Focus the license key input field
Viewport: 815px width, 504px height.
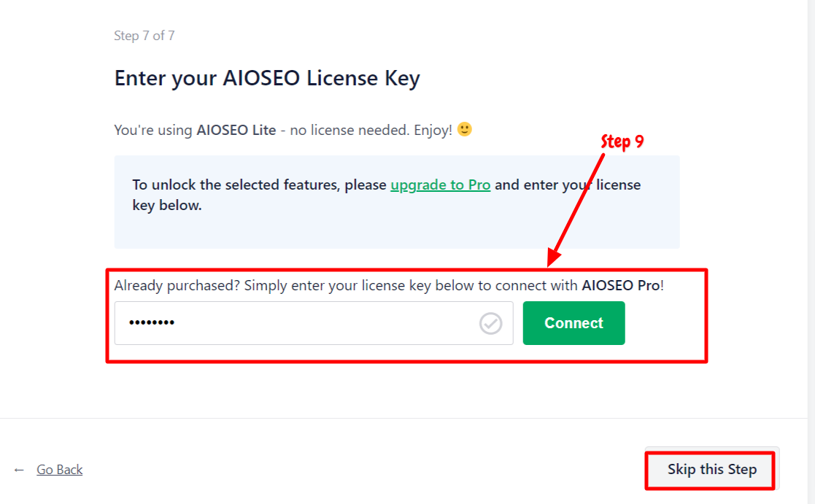point(314,323)
